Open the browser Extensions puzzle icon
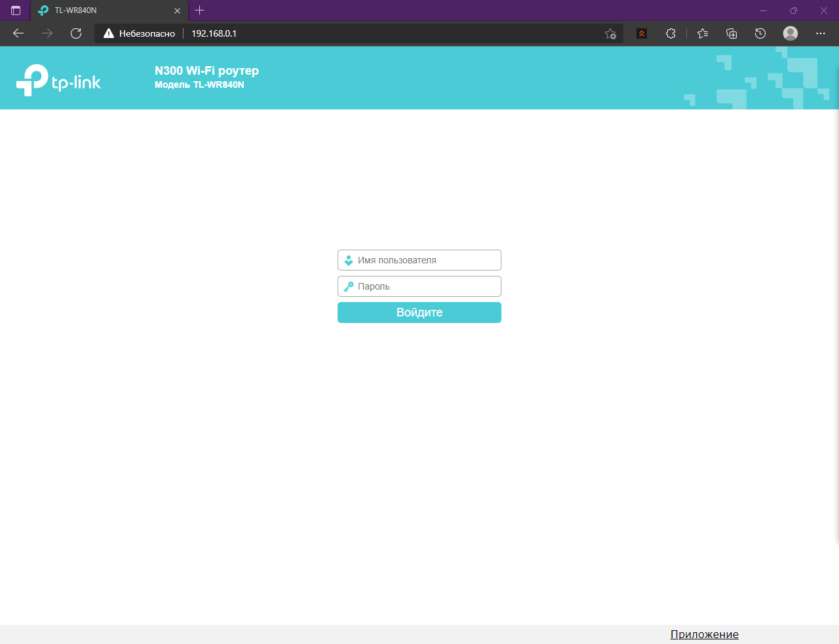839x644 pixels. tap(671, 33)
